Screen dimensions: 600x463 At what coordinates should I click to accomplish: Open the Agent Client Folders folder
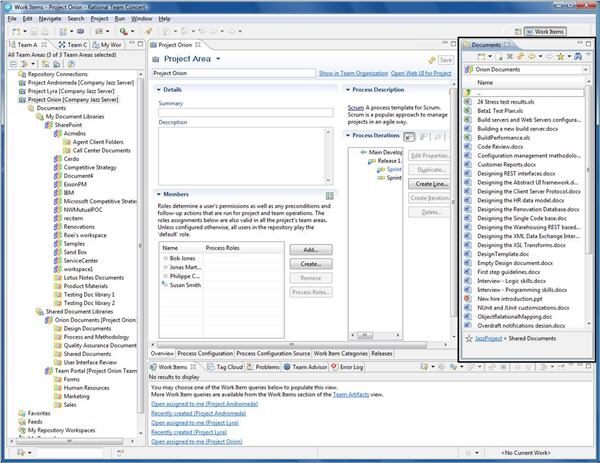point(99,142)
